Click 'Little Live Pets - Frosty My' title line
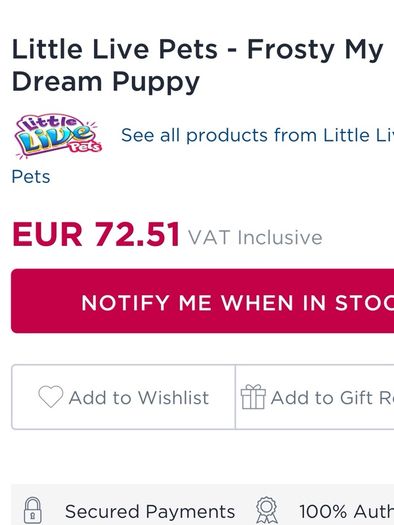Viewport: 394px width, 525px height. 198,50
